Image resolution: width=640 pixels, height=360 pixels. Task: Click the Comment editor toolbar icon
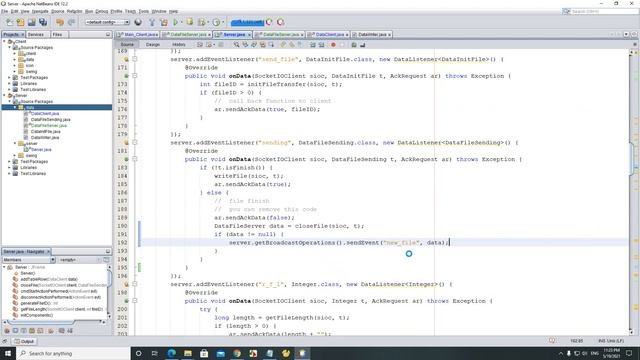[354, 44]
